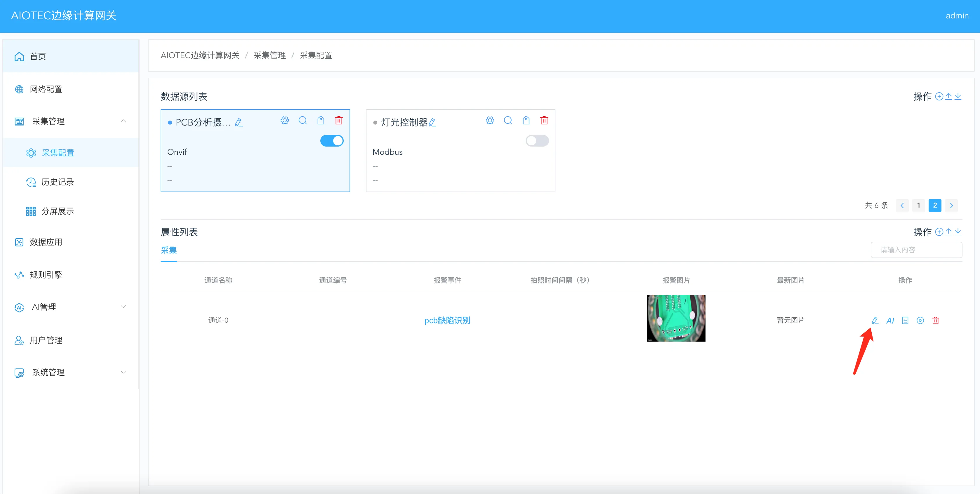Viewport: 980px width, 494px height.
Task: Open 历史记录 in the sidebar
Action: [58, 182]
